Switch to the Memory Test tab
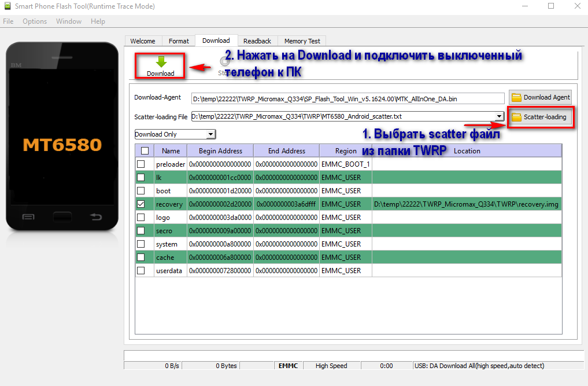 [x=302, y=41]
